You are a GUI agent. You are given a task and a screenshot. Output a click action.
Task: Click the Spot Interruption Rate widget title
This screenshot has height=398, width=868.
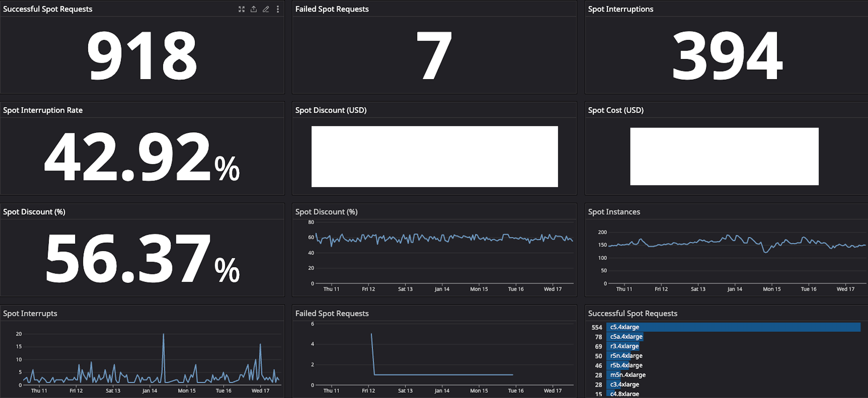(43, 110)
